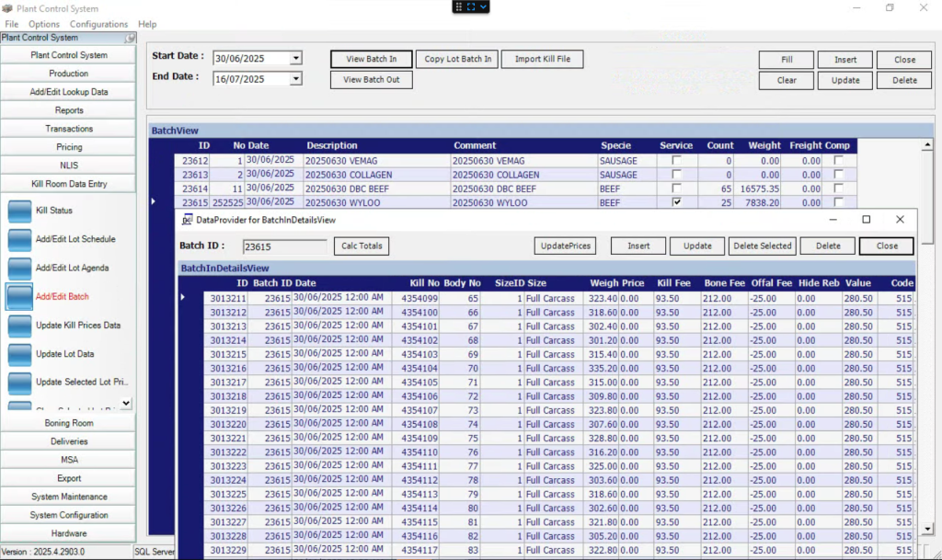The image size is (942, 560).
Task: Click the Update button in DataProvider window
Action: click(697, 246)
